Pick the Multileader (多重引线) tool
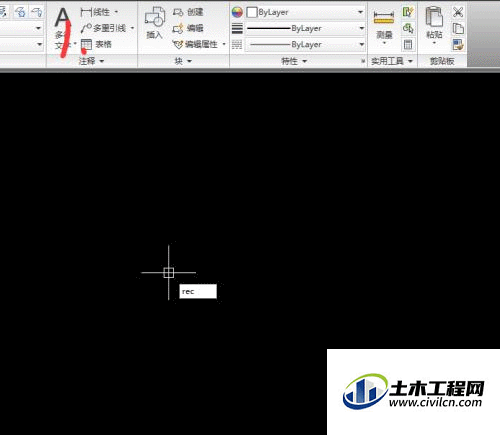 pyautogui.click(x=103, y=28)
